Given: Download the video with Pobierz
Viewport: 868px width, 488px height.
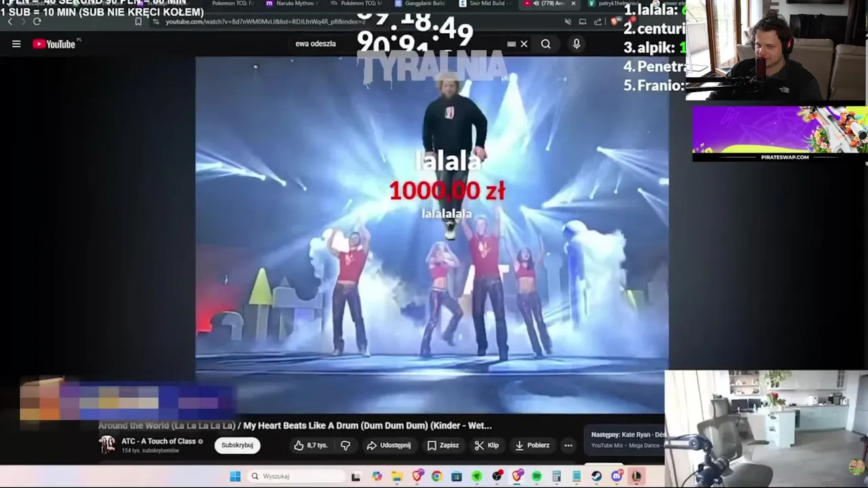Looking at the screenshot, I should click(532, 445).
